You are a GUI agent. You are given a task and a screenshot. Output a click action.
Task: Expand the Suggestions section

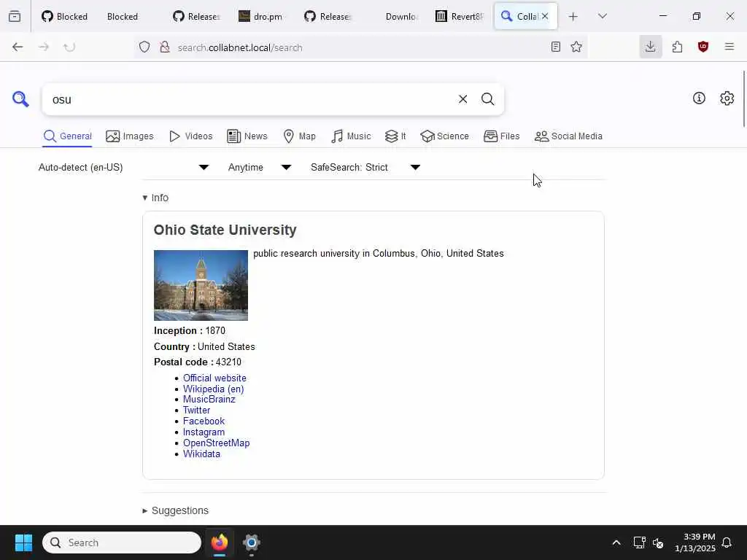175,510
